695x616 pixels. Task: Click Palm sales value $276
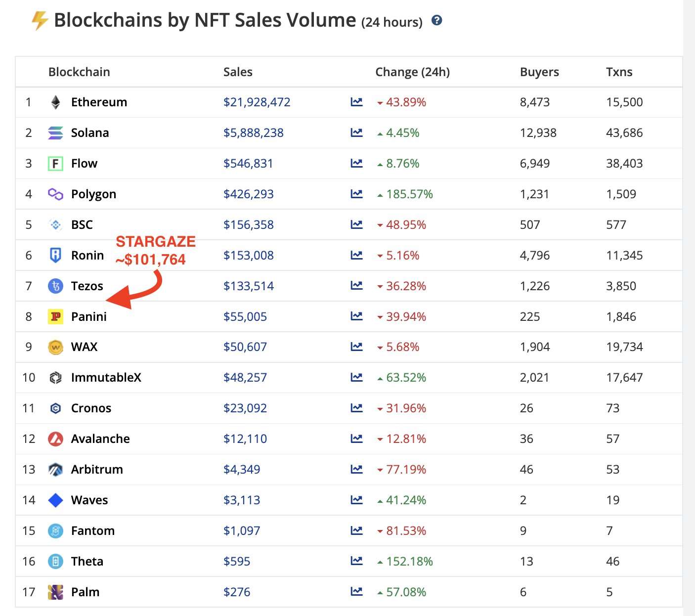[237, 592]
